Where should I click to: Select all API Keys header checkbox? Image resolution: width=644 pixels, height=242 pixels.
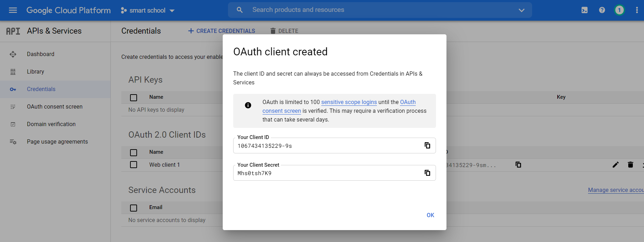click(134, 97)
